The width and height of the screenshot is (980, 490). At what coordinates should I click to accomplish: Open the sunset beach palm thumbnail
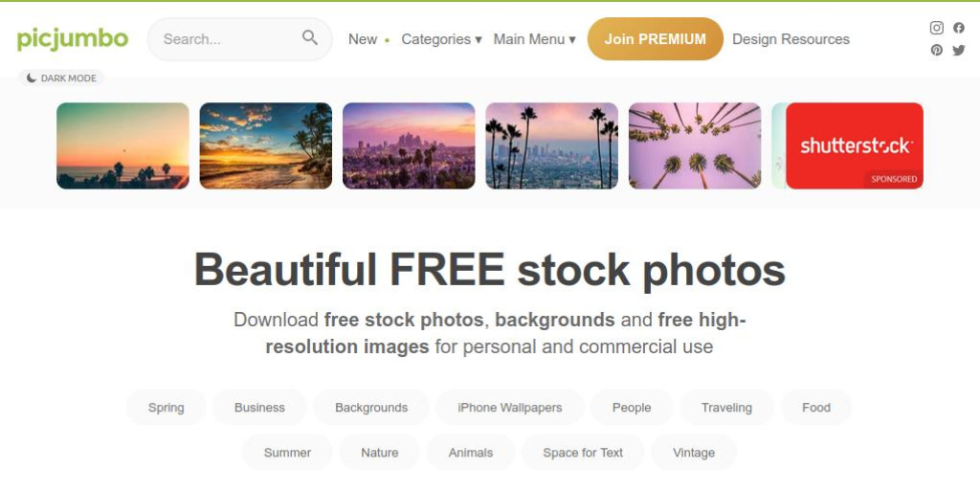pyautogui.click(x=266, y=145)
